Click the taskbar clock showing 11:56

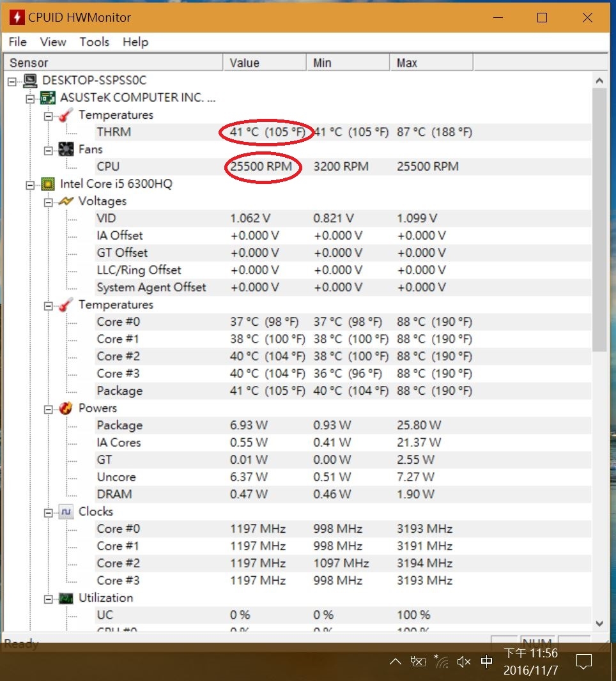(531, 653)
